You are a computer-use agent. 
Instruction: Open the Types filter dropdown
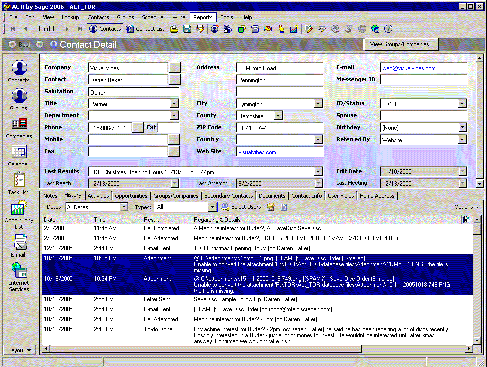tap(212, 207)
